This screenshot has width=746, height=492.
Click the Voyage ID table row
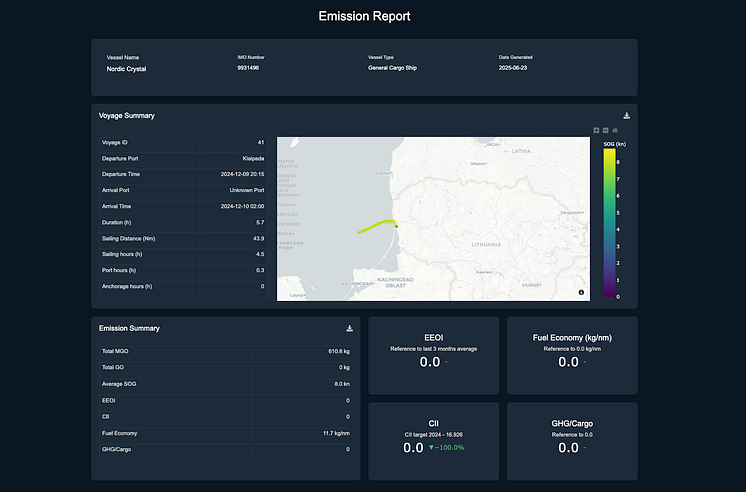point(183,142)
